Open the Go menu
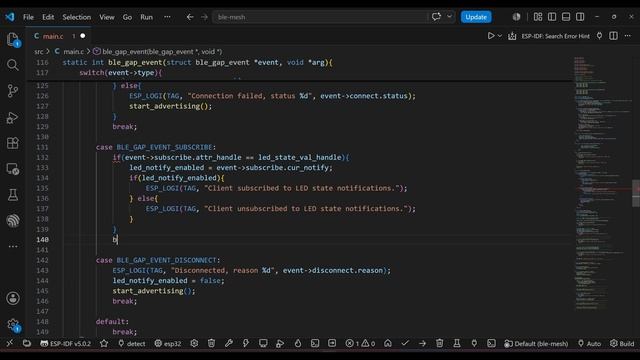Image resolution: width=640 pixels, height=360 pixels. click(127, 17)
